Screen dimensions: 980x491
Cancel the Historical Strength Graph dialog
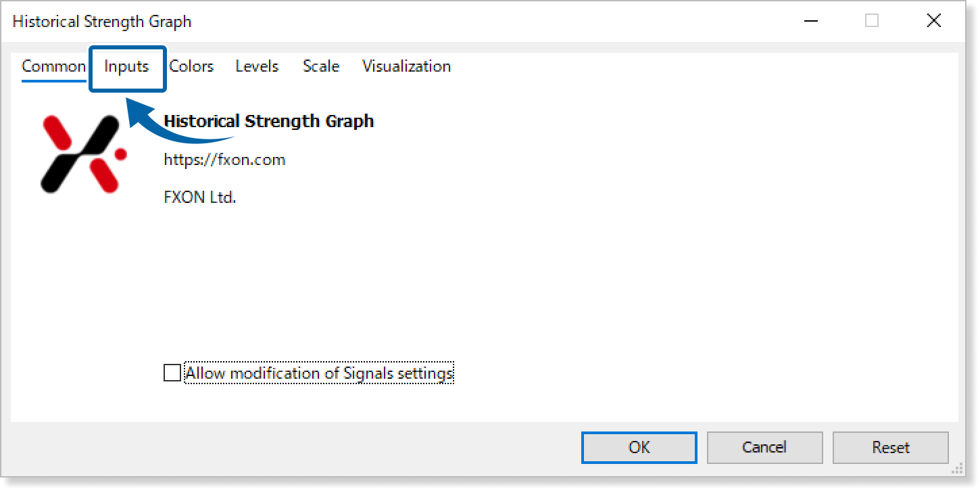tap(764, 447)
